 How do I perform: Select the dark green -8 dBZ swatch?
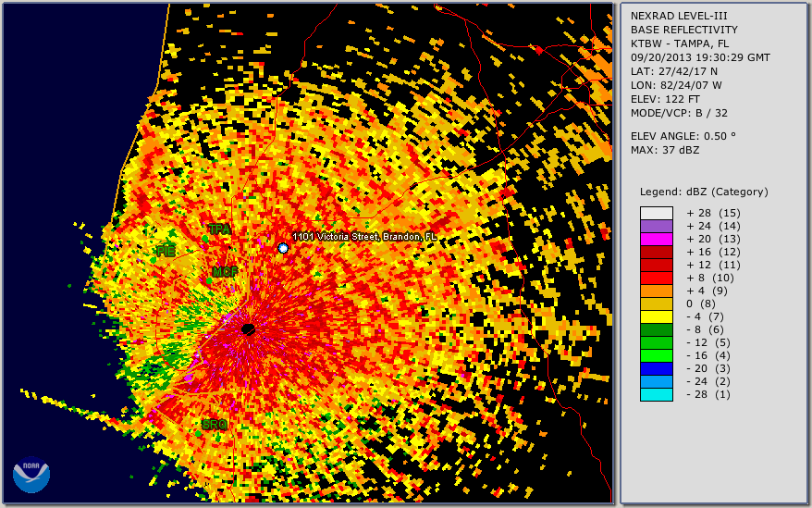(656, 329)
